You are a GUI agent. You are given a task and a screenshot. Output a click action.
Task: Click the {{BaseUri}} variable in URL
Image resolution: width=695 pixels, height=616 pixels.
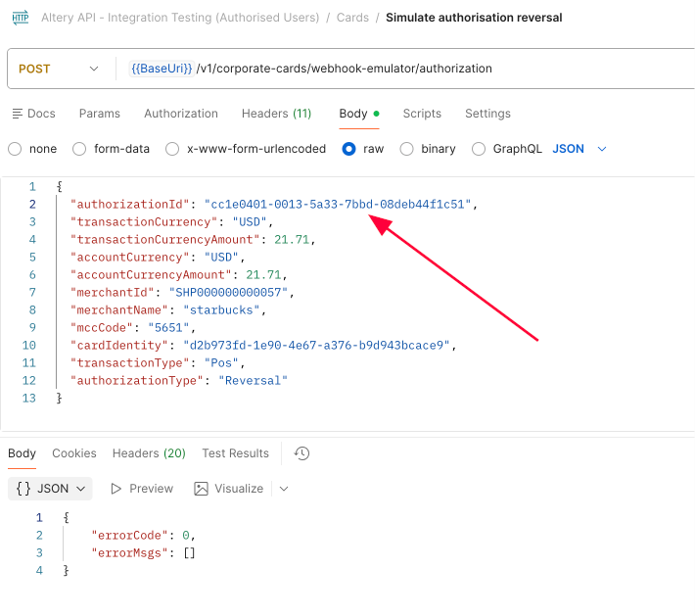pyautogui.click(x=162, y=69)
